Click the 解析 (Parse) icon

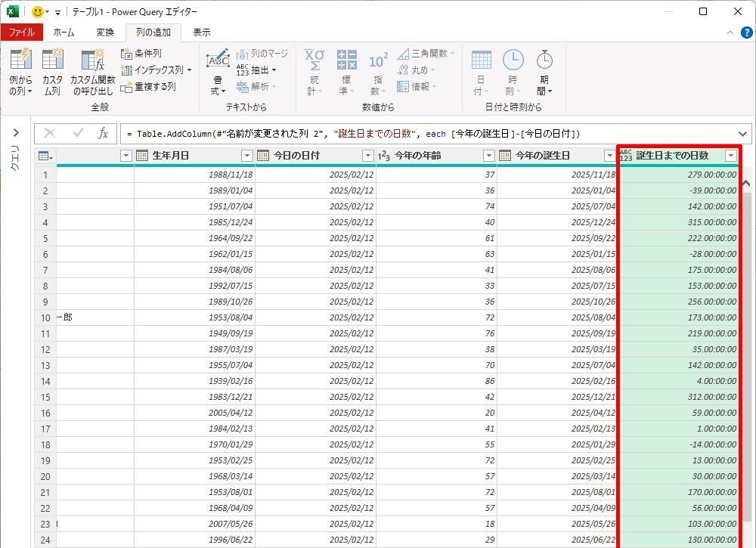(243, 87)
